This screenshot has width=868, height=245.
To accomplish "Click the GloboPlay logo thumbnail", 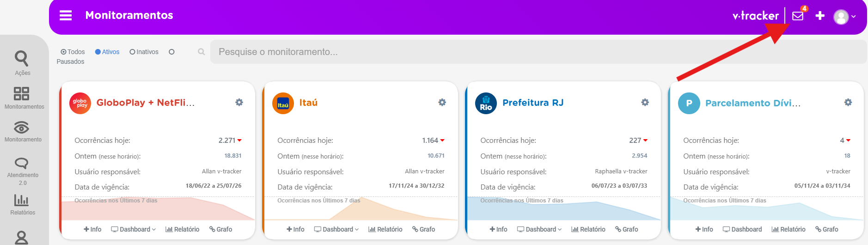I will [80, 103].
